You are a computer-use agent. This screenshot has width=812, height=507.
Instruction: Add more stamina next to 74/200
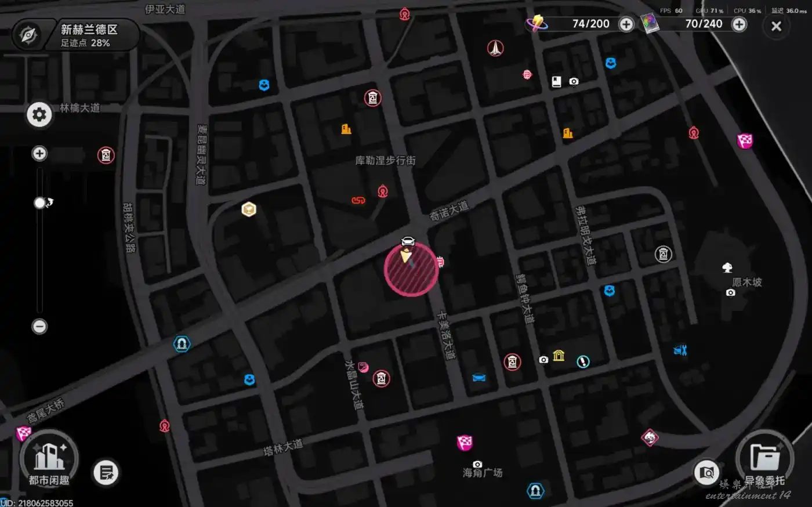pos(626,24)
